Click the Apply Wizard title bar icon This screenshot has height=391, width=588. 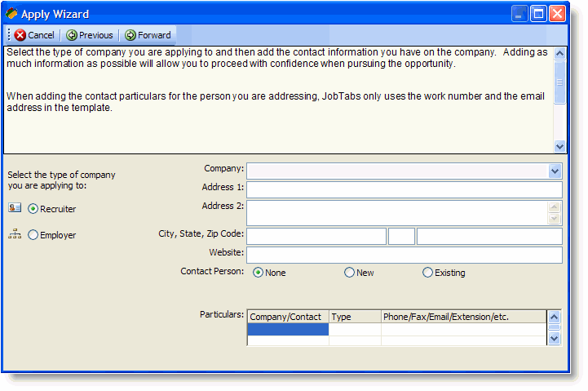click(x=11, y=14)
